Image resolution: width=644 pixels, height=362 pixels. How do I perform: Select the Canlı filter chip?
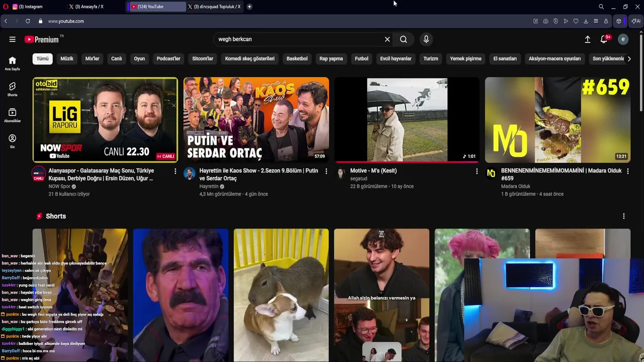pos(117,59)
